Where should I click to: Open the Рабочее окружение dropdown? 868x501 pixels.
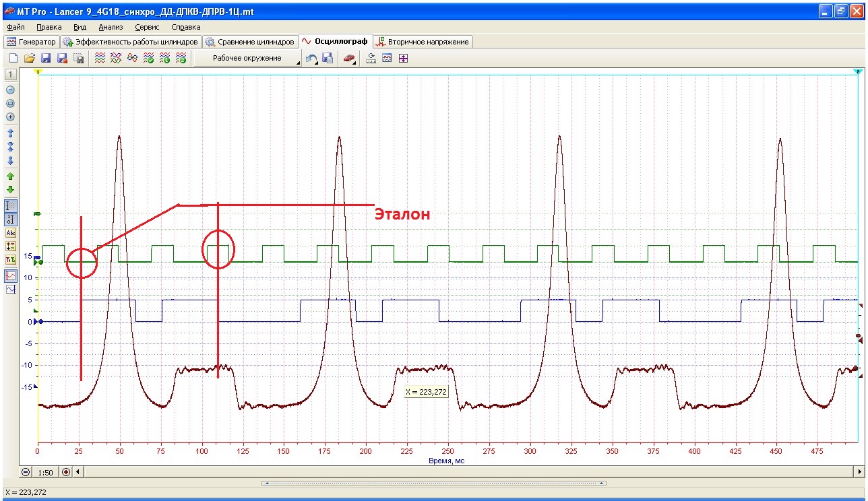pyautogui.click(x=248, y=59)
